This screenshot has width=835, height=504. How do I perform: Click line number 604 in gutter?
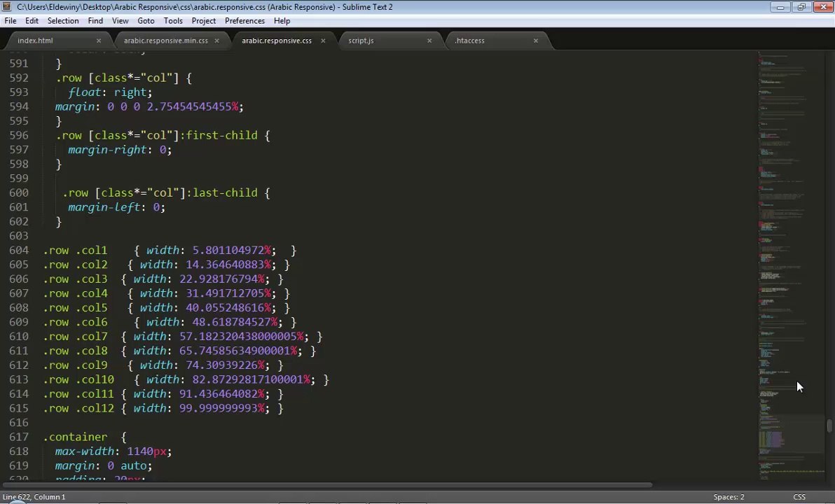click(x=19, y=250)
